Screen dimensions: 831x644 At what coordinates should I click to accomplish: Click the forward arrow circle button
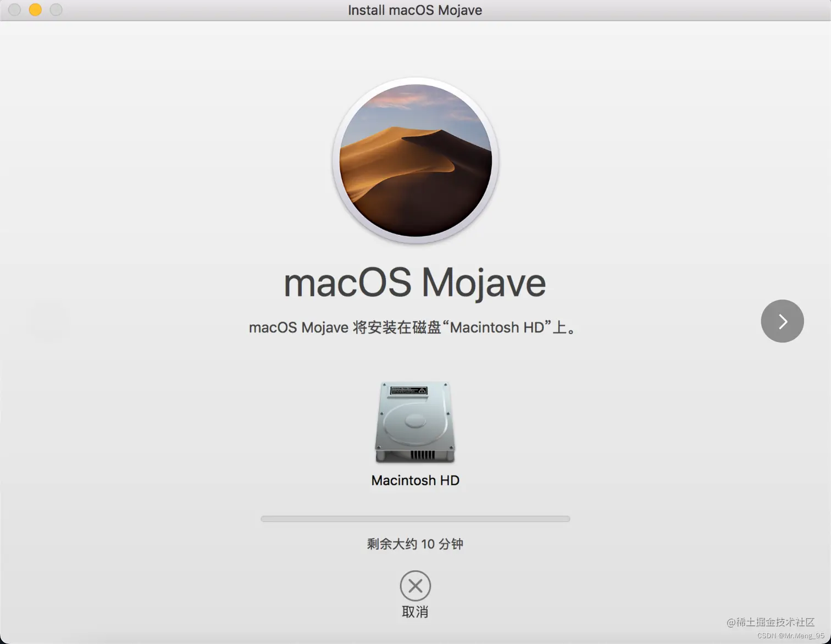coord(782,321)
